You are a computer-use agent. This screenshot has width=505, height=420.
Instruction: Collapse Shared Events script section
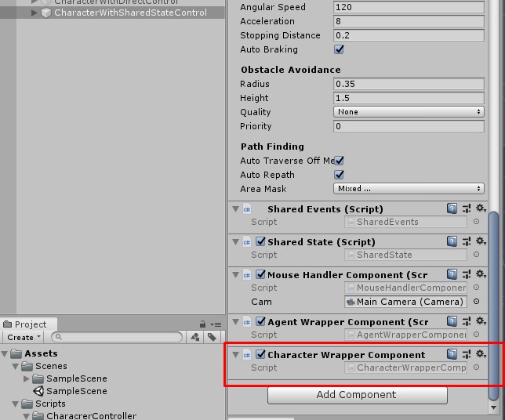[x=236, y=209]
